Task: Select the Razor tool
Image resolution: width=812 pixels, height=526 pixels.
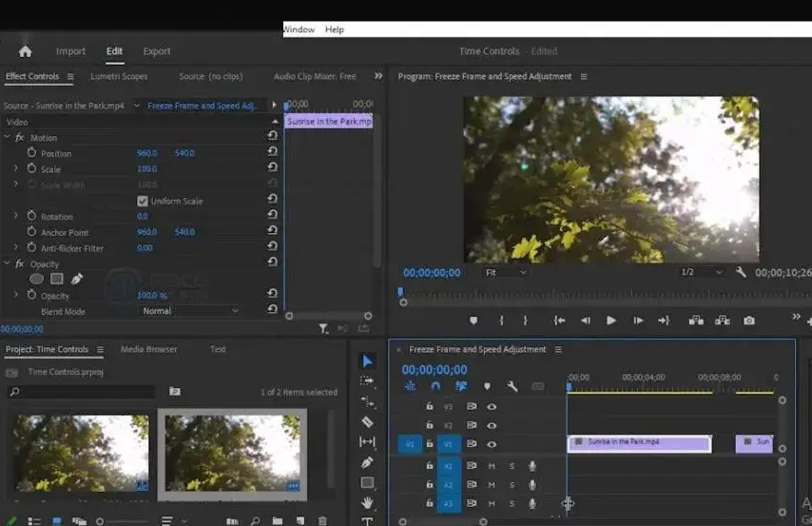Action: [367, 421]
